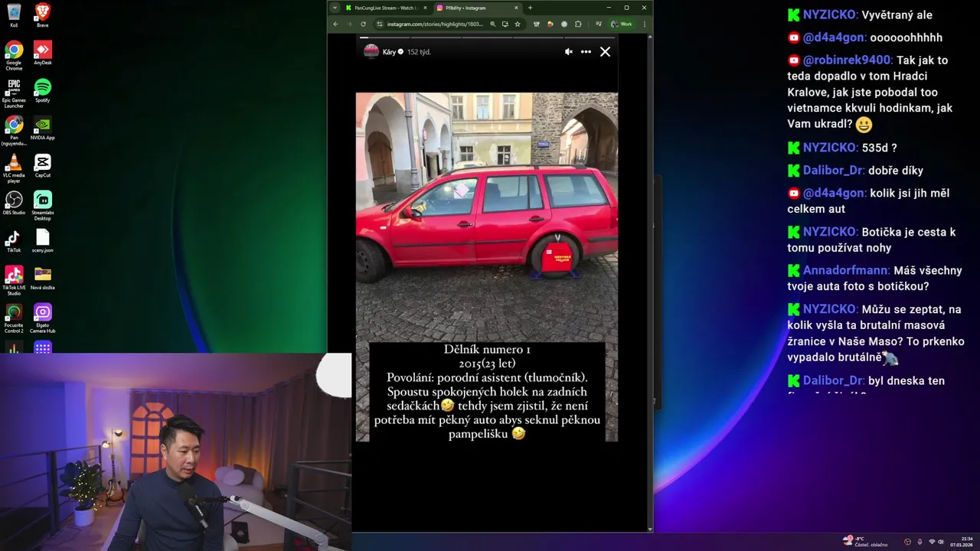Open CapCut desktop shortcut
This screenshot has height=551, width=980.
click(x=43, y=165)
